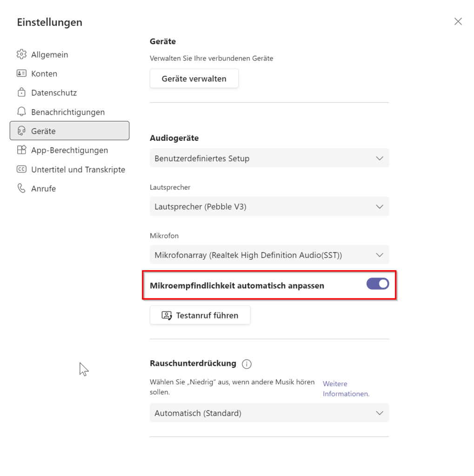The height and width of the screenshot is (476, 474).
Task: Click the App-Berechtigungen grid icon
Action: (x=21, y=150)
